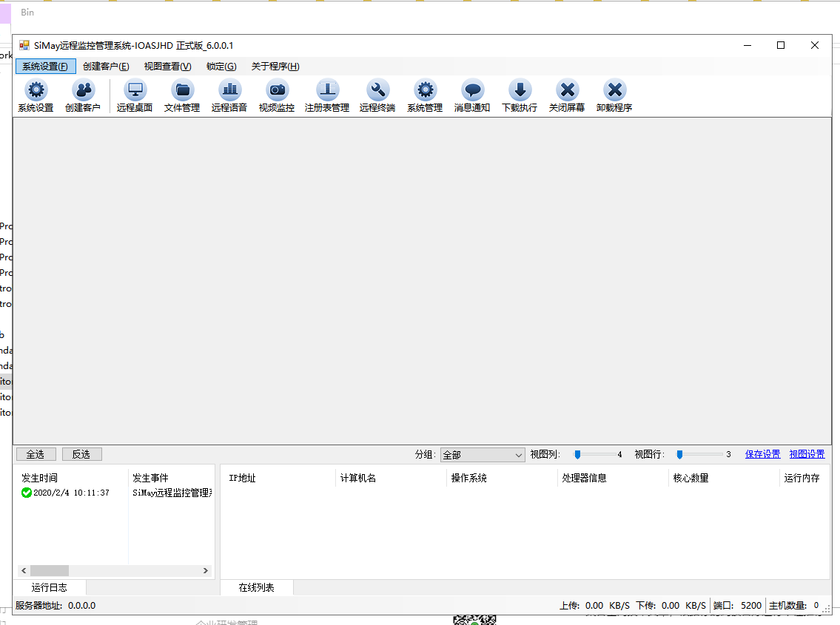Viewport: 840px width, 625px height.
Task: Close the SiMay window
Action: tap(815, 46)
